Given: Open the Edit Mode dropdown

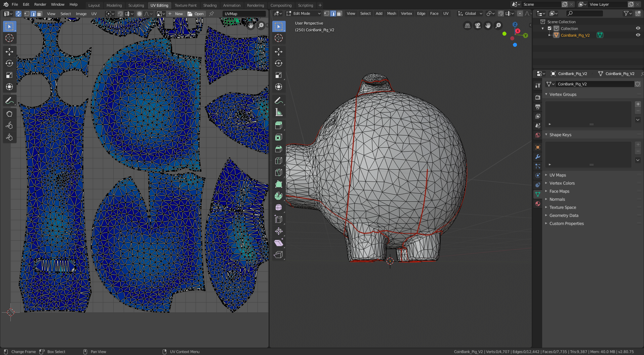Looking at the screenshot, I should tap(304, 13).
